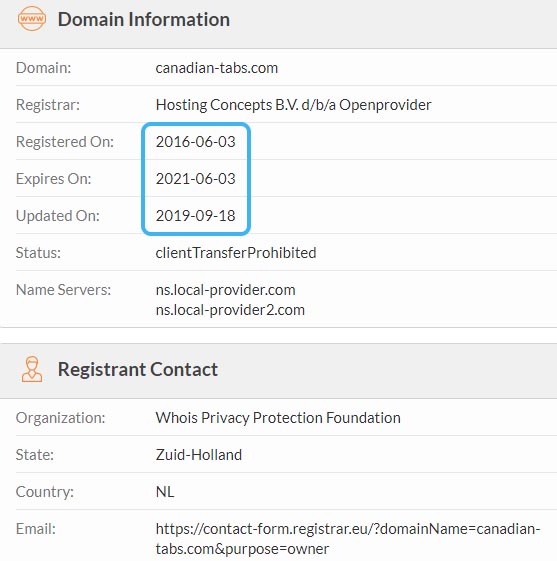Click the 2021-06-03 expiry date
Screen dimensions: 557x561
point(196,179)
